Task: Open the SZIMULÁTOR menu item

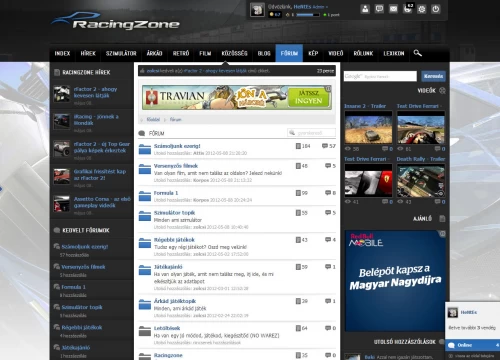Action: click(121, 53)
